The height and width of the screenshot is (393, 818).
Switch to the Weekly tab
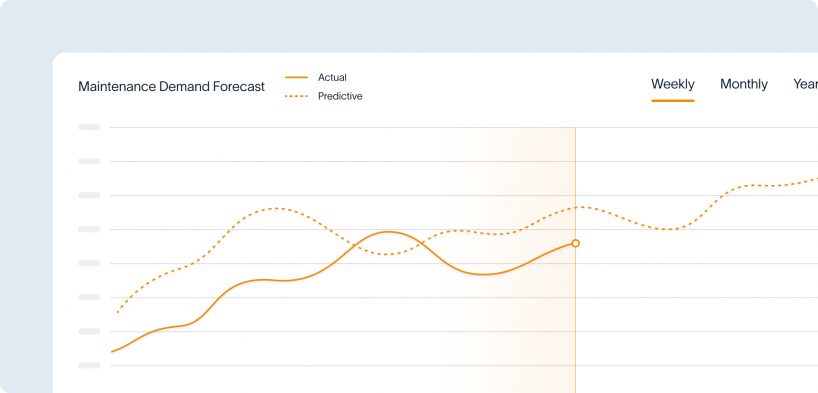[x=672, y=84]
